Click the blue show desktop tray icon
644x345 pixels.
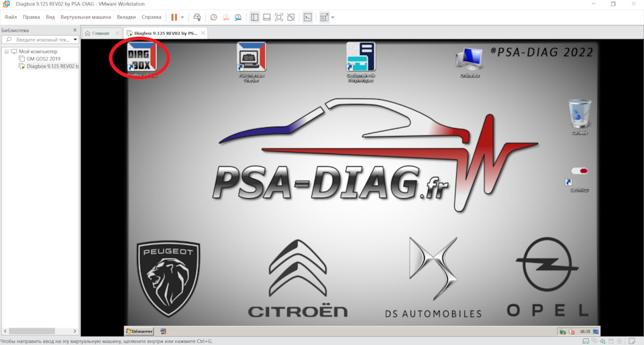coord(596,332)
